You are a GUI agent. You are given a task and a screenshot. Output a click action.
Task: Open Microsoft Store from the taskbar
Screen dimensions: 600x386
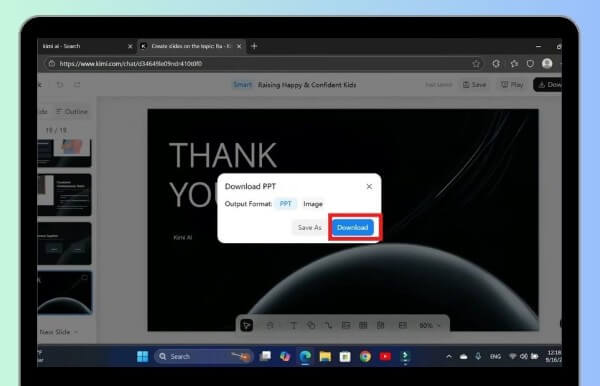pyautogui.click(x=345, y=357)
